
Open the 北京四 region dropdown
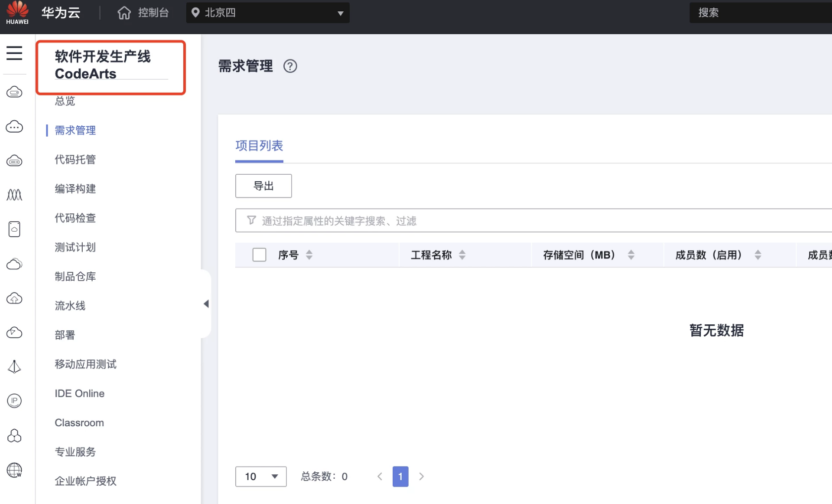(268, 13)
